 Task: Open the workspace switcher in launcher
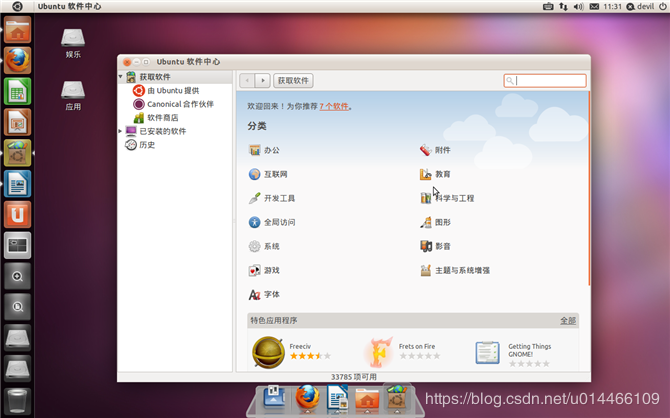pyautogui.click(x=18, y=245)
